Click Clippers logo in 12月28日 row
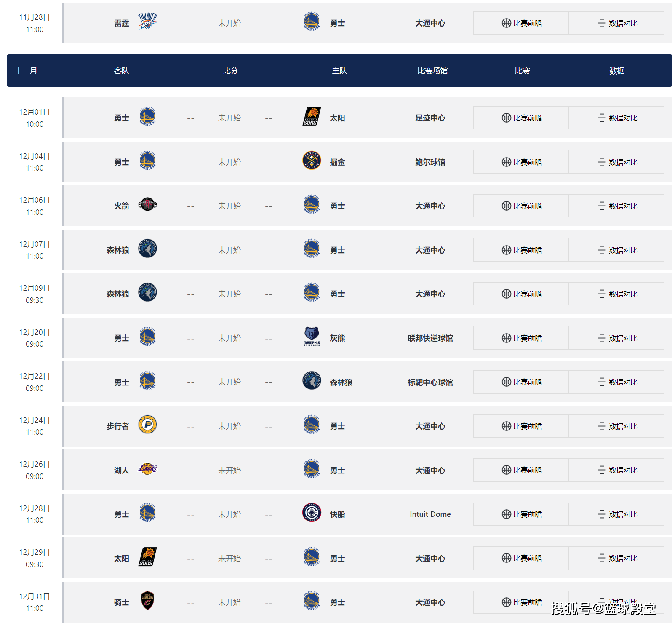 pyautogui.click(x=312, y=513)
